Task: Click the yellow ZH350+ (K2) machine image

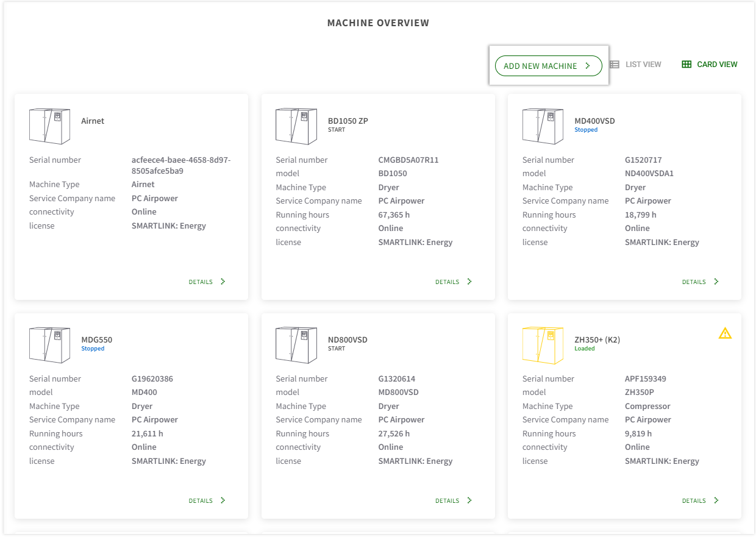Action: click(543, 345)
